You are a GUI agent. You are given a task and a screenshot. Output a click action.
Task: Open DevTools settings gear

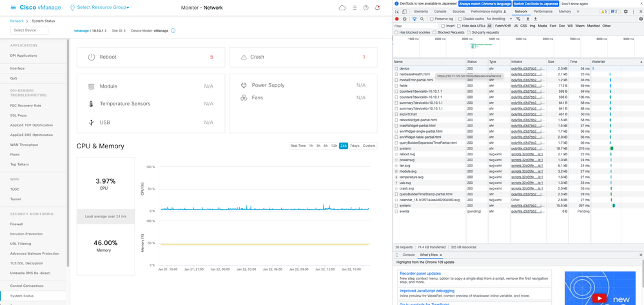coord(625,12)
